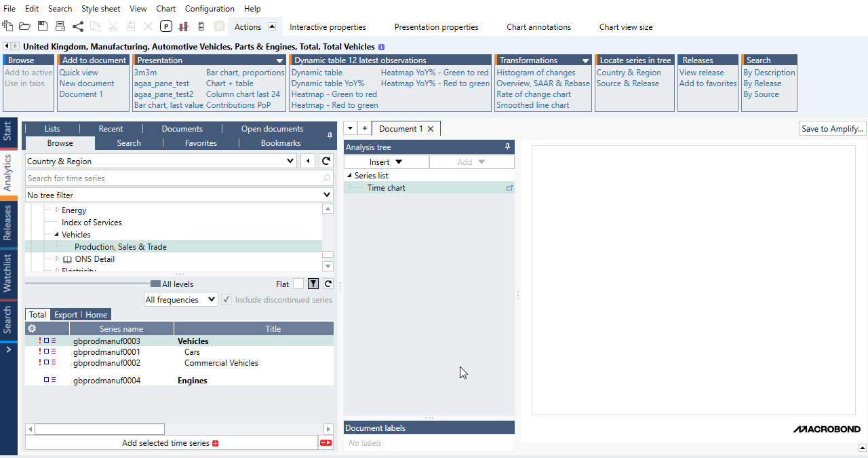Screen dimensions: 868x458
Task: Click Add selected time series button
Action: tap(170, 443)
